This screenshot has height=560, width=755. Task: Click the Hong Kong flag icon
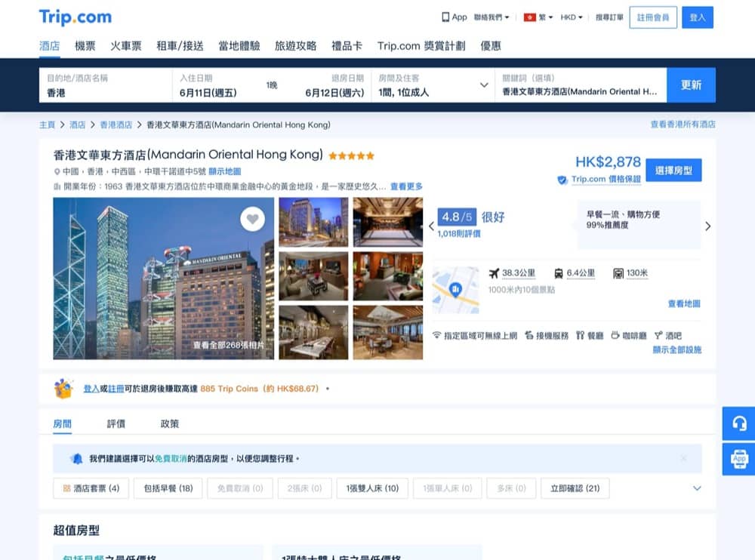pyautogui.click(x=530, y=17)
